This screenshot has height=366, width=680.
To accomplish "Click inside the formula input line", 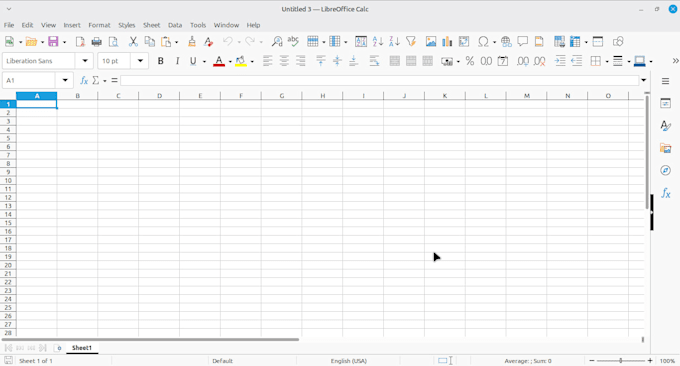I will point(379,80).
